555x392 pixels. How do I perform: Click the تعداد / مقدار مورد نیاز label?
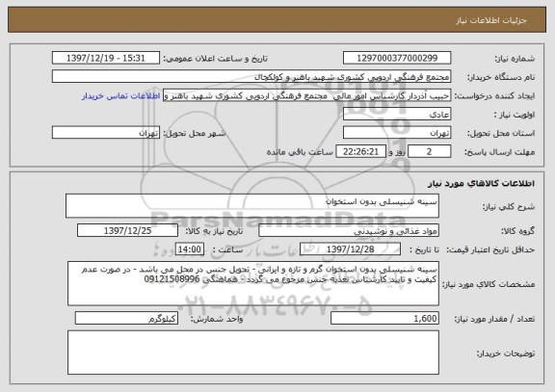pos(494,319)
